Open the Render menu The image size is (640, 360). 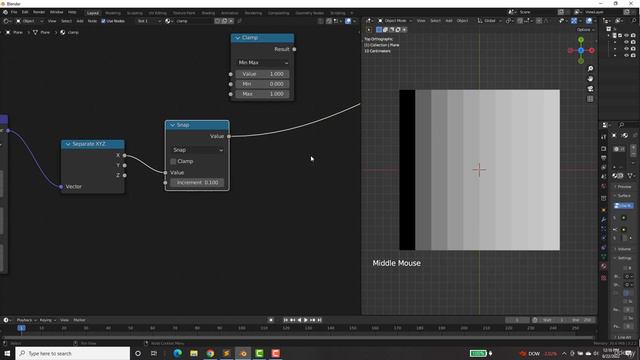click(x=39, y=12)
